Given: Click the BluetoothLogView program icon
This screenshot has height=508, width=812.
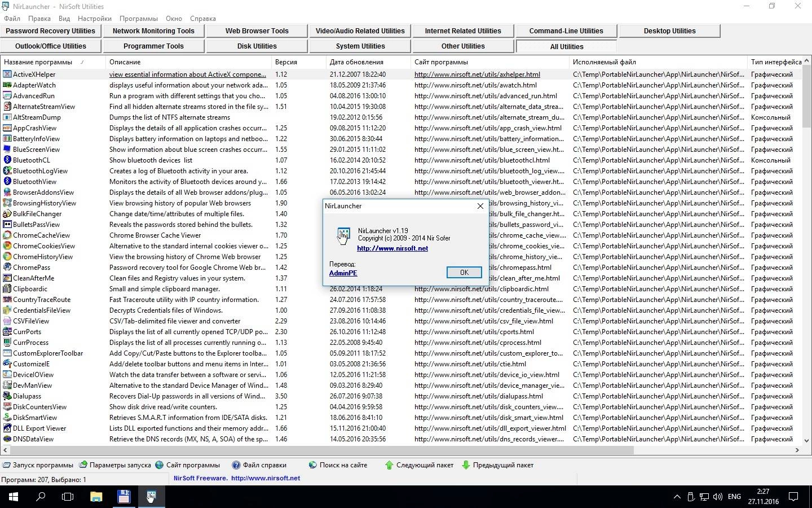Looking at the screenshot, I should (x=7, y=171).
